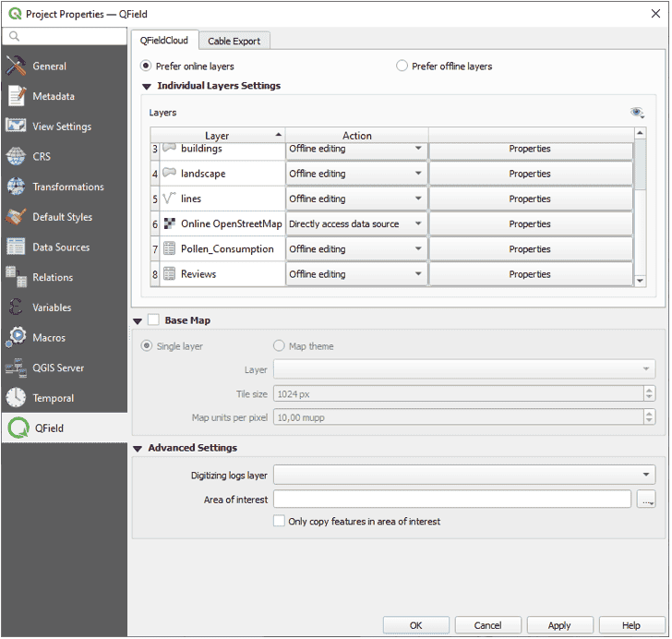Image resolution: width=672 pixels, height=639 pixels.
Task: Click the table icon of Reviews layer
Action: click(169, 273)
